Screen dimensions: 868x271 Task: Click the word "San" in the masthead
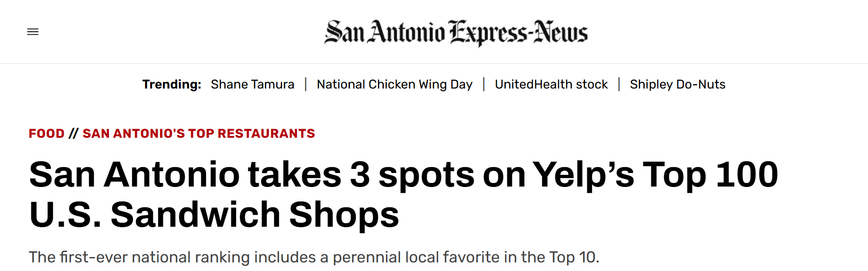pyautogui.click(x=344, y=33)
